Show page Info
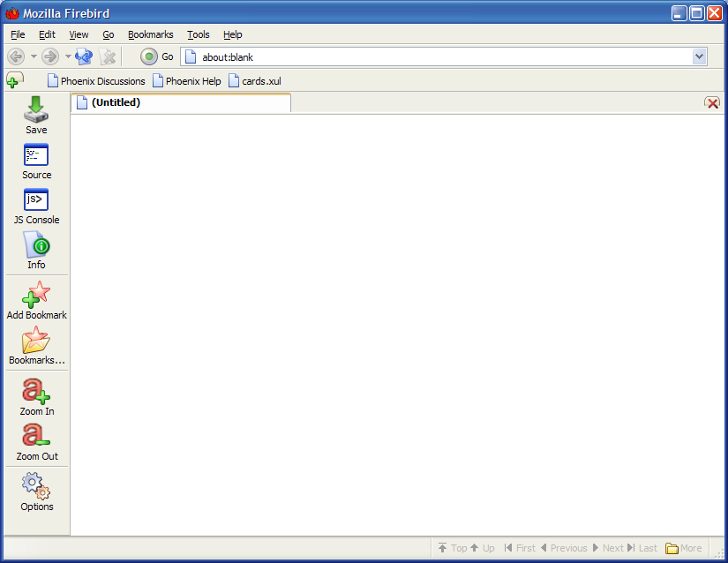 (36, 245)
